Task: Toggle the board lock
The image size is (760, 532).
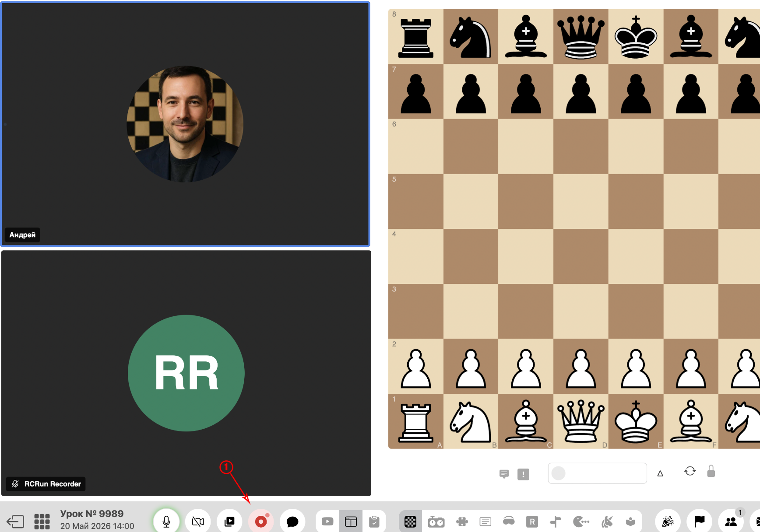Action: click(711, 471)
